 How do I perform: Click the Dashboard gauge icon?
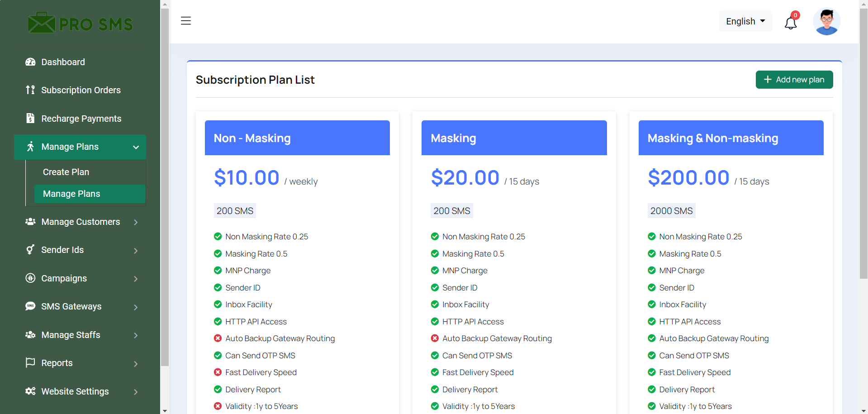(30, 62)
